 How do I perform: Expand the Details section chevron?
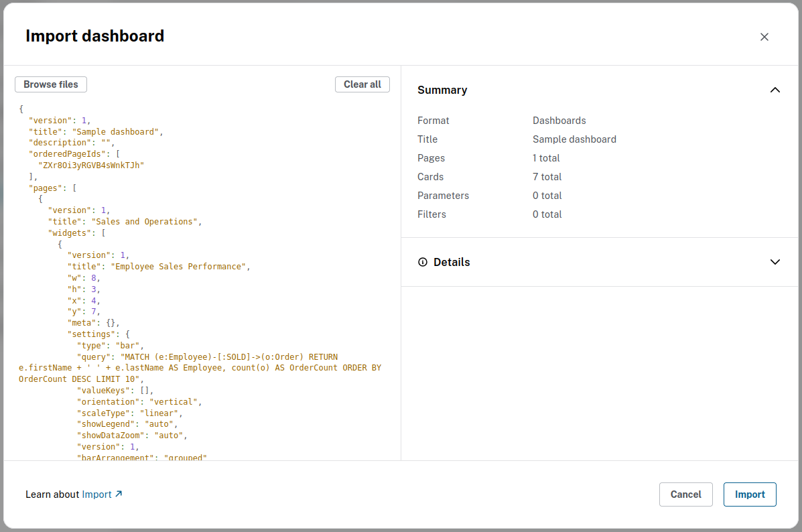(x=775, y=262)
